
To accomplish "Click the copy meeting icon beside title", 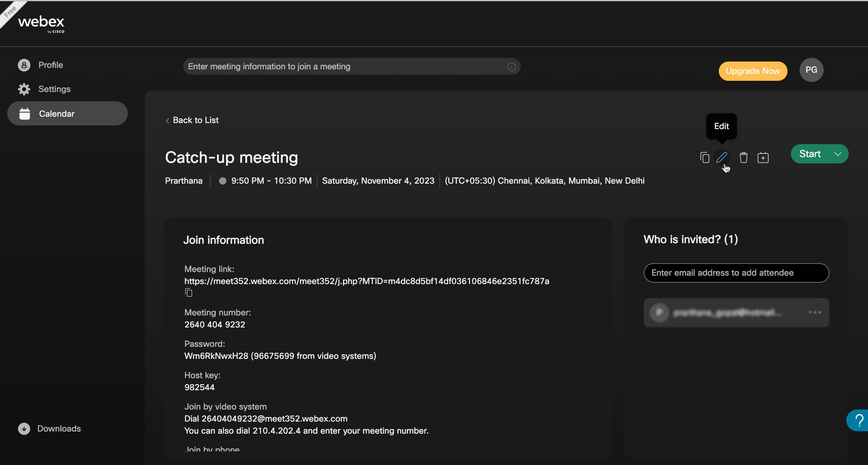I will coord(705,158).
